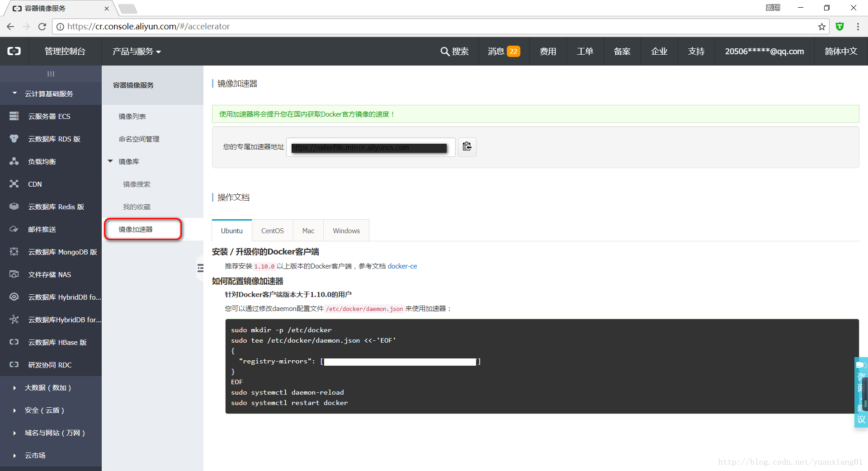Click the search magnifier in top bar

pos(445,52)
